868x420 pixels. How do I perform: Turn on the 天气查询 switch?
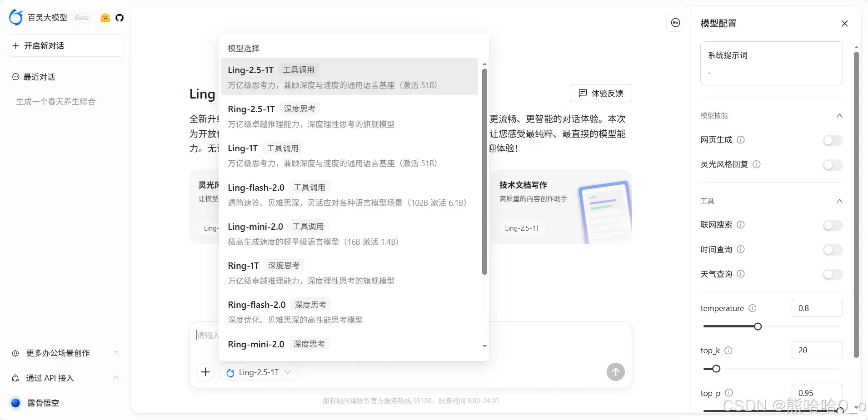click(833, 275)
